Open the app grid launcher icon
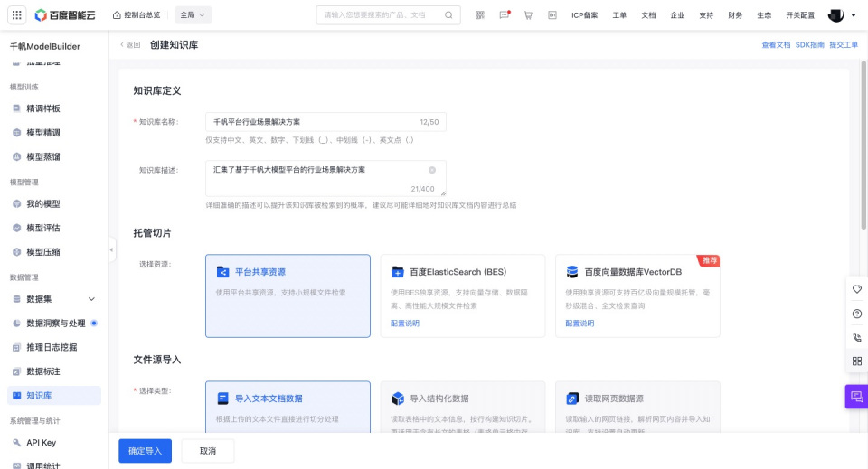 coord(17,15)
